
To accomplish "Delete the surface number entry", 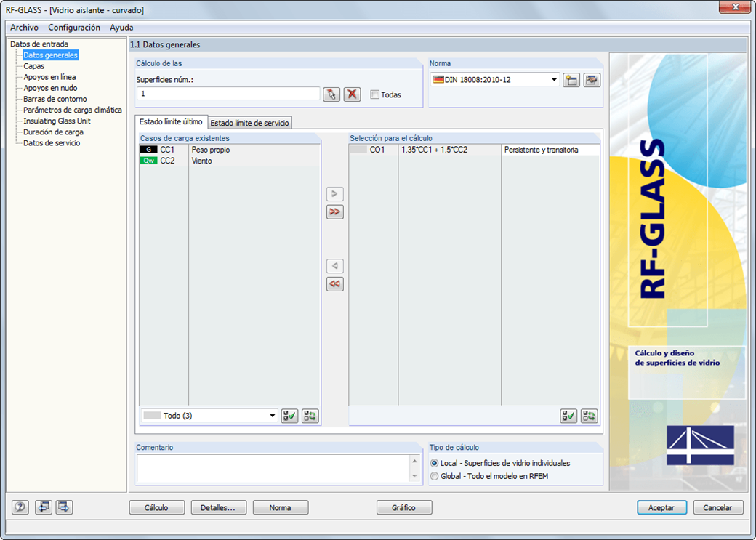I will (x=352, y=94).
